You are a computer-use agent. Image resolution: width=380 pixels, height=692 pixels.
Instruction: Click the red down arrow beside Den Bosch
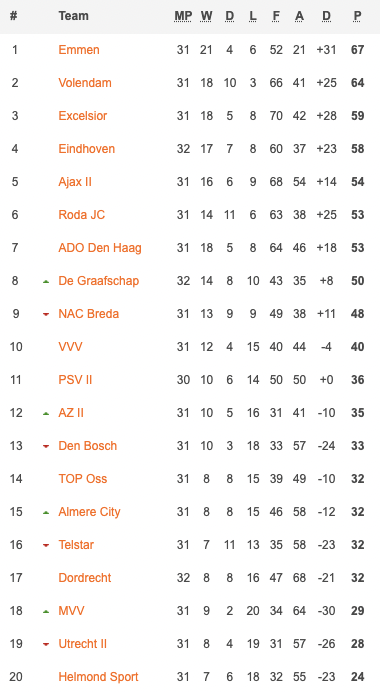[x=46, y=446]
